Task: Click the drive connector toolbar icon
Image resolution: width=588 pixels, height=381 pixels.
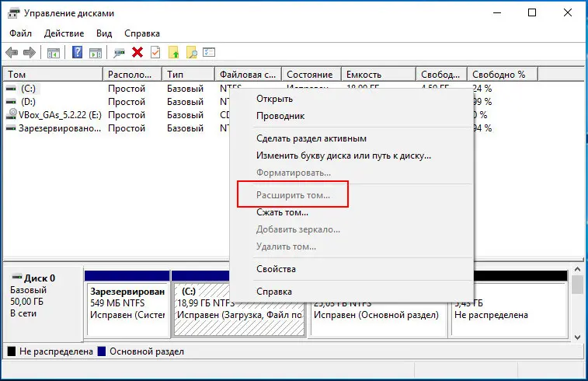Action: tap(120, 53)
